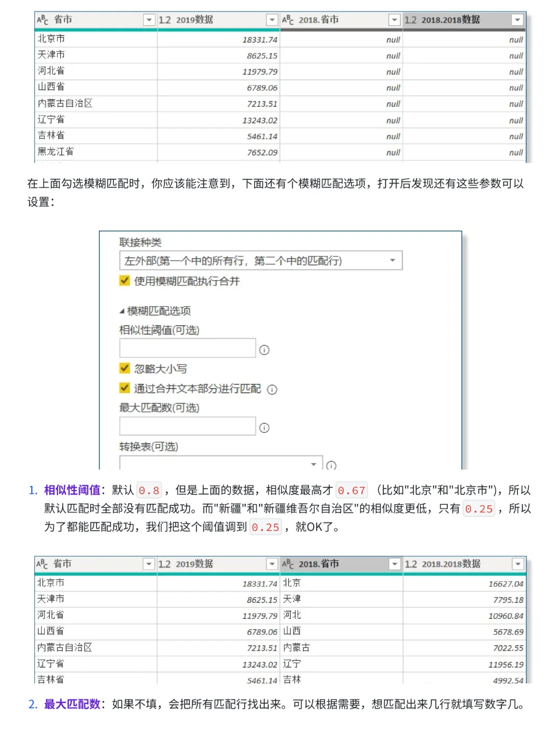The width and height of the screenshot is (560, 747).
Task: Select 北京市 cell in top table
Action: 96,39
